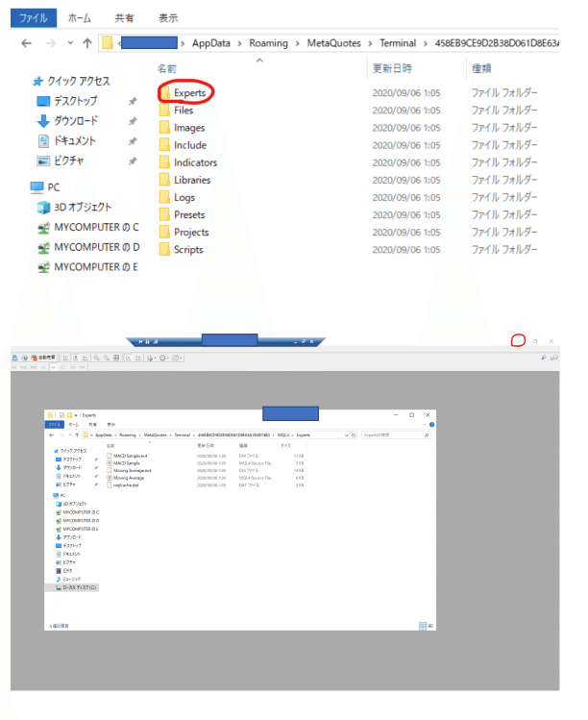588x720 pixels.
Task: Switch to 表示 tab in upper Explorer
Action: [168, 18]
